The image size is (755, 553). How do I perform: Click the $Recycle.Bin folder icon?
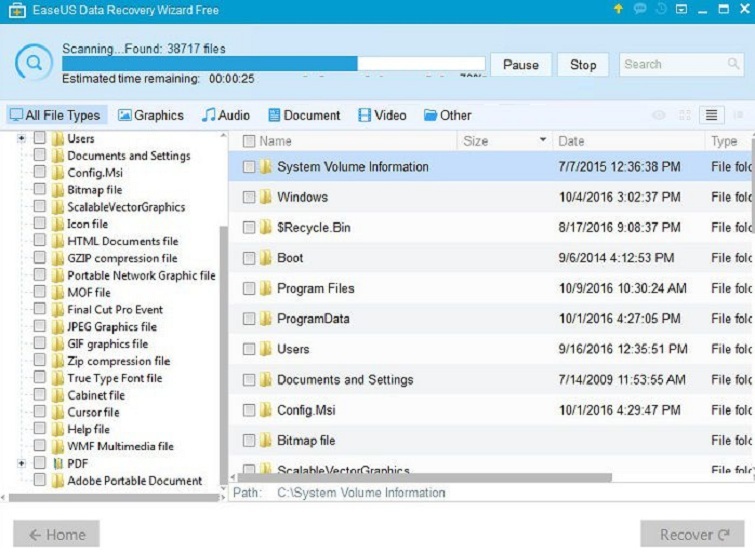tap(265, 227)
